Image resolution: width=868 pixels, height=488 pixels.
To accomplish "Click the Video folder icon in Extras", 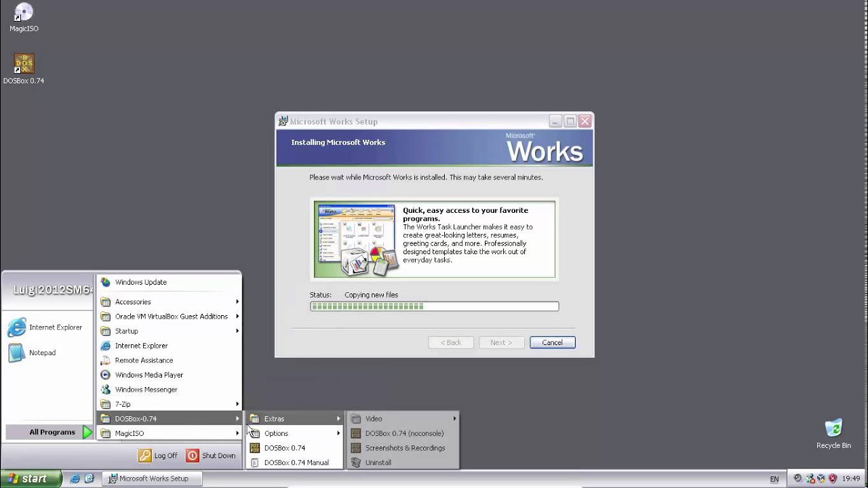I will pyautogui.click(x=356, y=419).
